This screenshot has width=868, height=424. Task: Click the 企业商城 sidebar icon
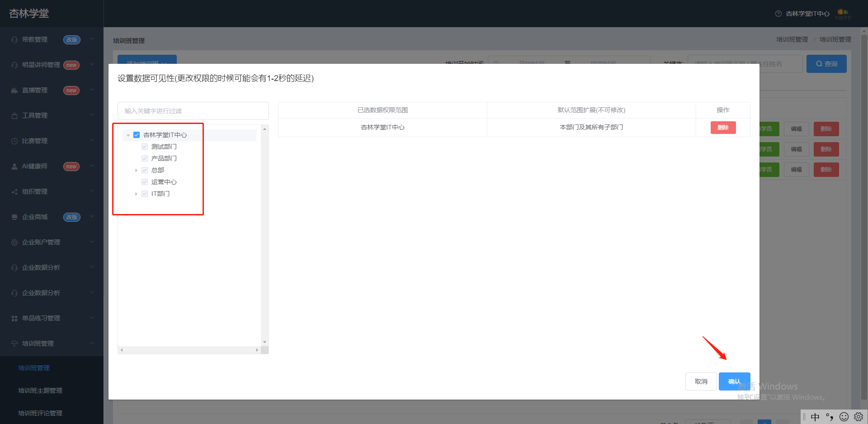click(14, 217)
